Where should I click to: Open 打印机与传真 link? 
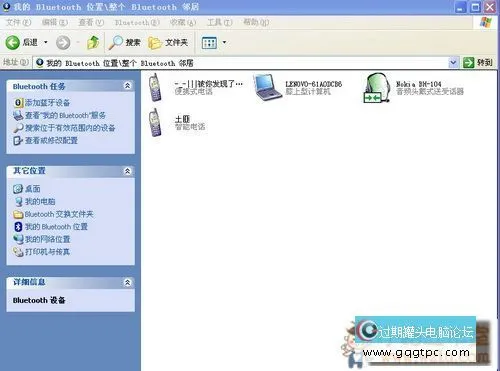coord(48,252)
